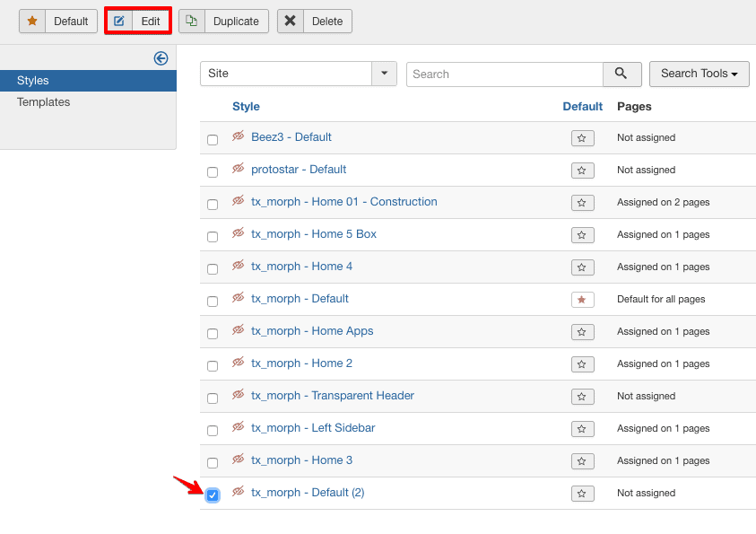The width and height of the screenshot is (756, 534).
Task: Uncheck the tx_morph - Default (2) checkbox
Action: click(213, 495)
